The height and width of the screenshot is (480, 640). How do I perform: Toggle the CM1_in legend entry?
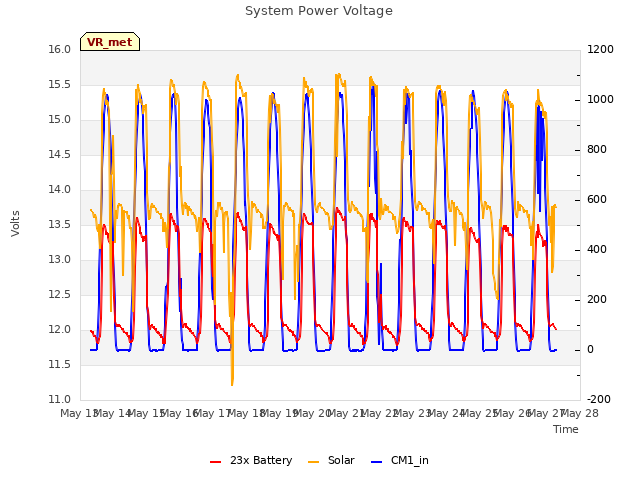(400, 460)
